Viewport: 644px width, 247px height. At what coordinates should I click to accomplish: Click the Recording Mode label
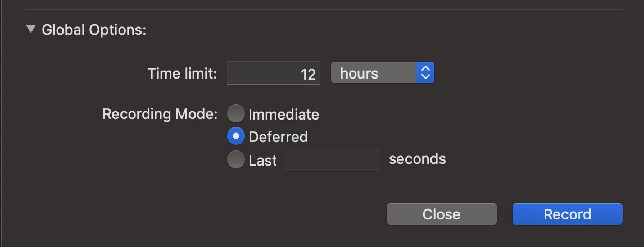(160, 115)
